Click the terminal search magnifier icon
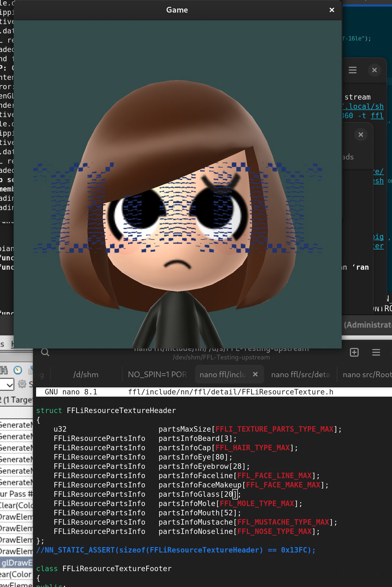The image size is (392, 587). [x=45, y=352]
